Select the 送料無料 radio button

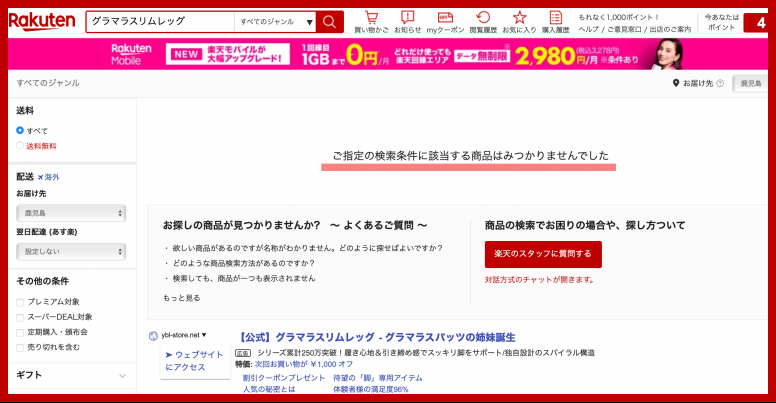pos(20,146)
